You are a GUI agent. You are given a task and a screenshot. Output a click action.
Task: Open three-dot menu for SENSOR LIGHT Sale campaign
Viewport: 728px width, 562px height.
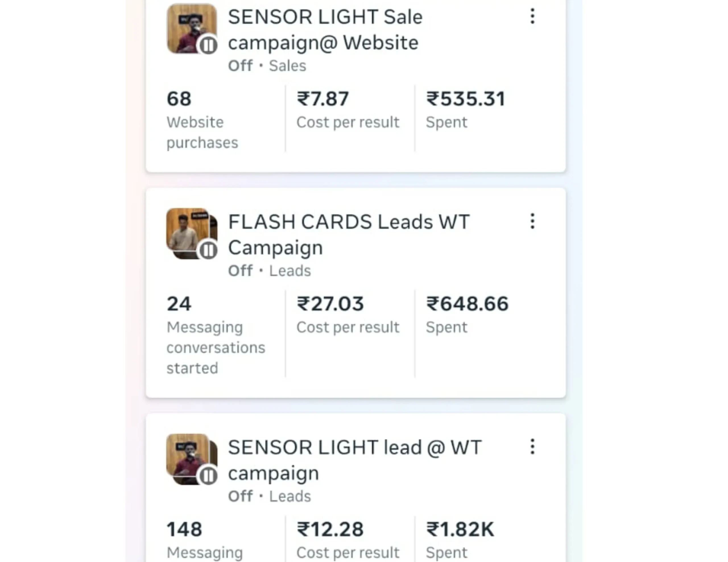pos(532,16)
